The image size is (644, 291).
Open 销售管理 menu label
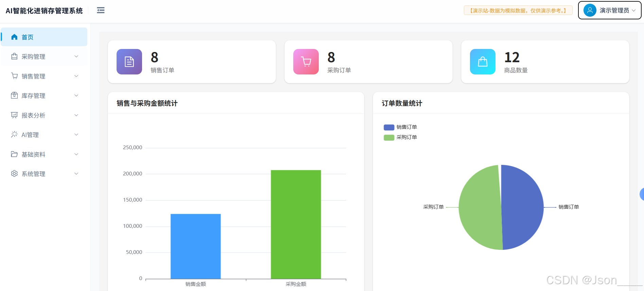coord(33,76)
